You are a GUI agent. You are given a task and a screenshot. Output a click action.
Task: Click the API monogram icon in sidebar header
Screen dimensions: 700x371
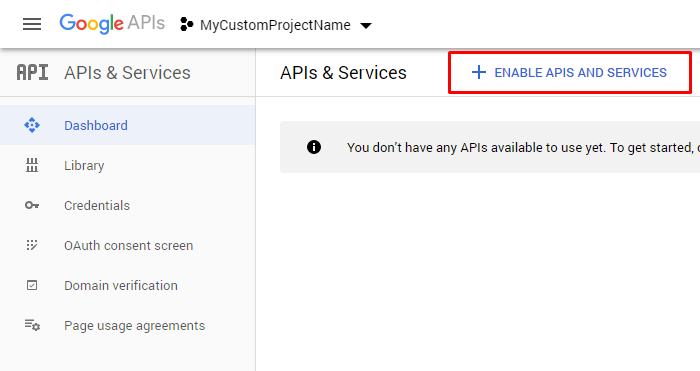point(32,72)
